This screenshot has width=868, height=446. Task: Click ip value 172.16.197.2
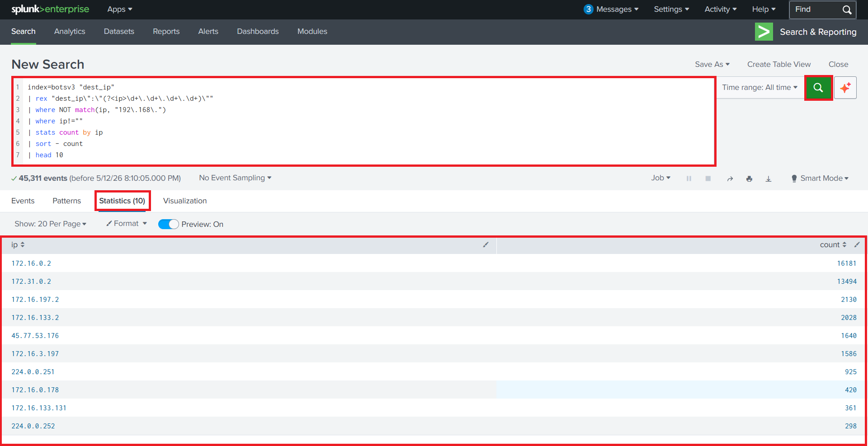pos(35,300)
